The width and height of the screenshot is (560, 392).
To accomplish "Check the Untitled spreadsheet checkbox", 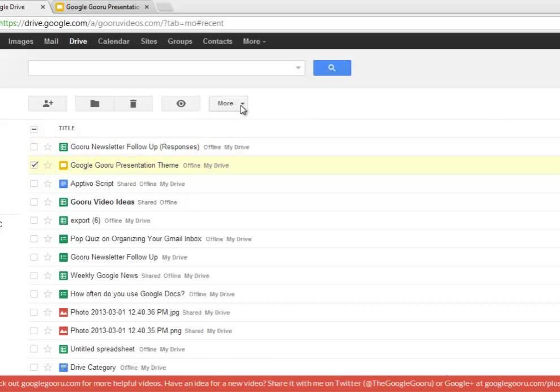I will click(x=34, y=349).
